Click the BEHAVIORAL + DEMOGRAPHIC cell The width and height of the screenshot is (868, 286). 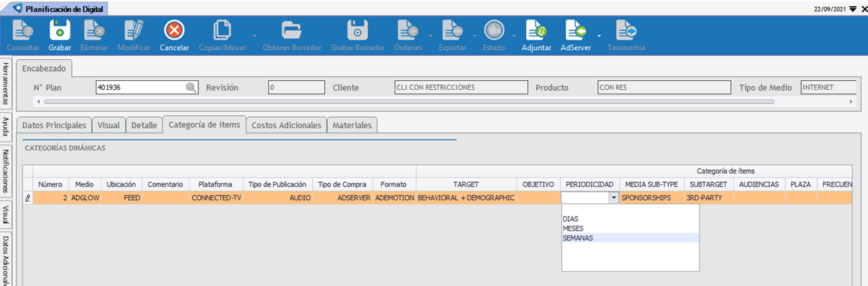pyautogui.click(x=466, y=198)
